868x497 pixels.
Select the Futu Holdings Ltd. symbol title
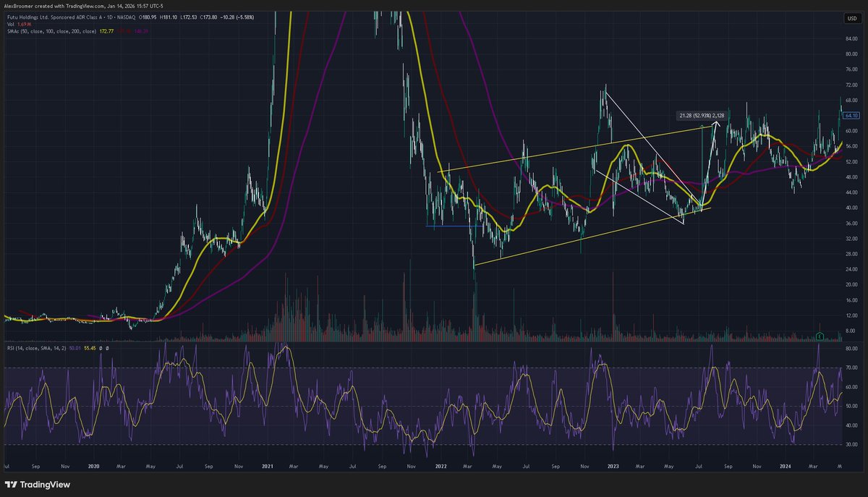click(x=71, y=17)
